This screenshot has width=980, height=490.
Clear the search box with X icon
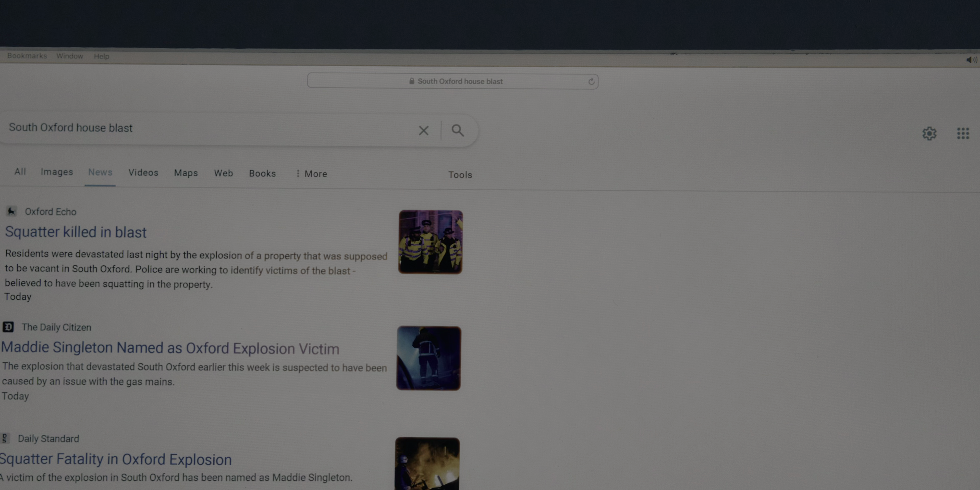point(423,130)
